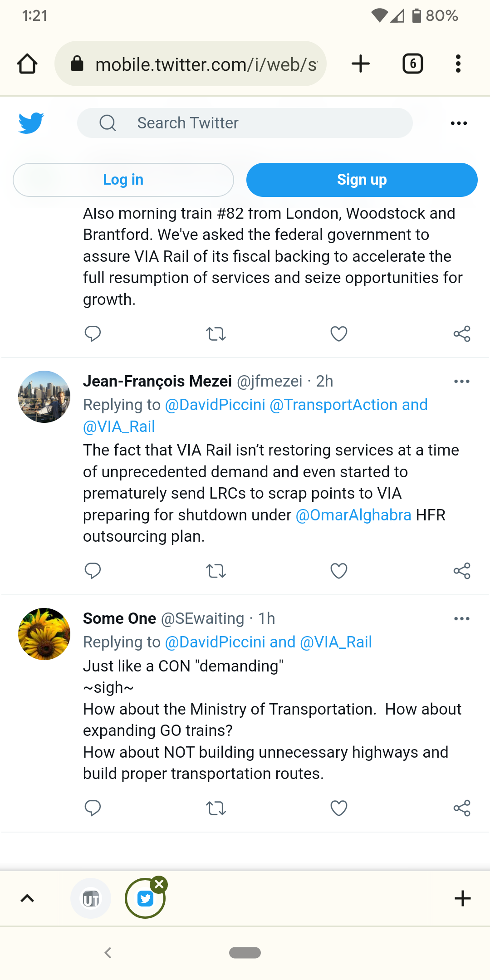Open browser three-dot overflow menu
Image resolution: width=490 pixels, height=980 pixels.
click(x=458, y=64)
